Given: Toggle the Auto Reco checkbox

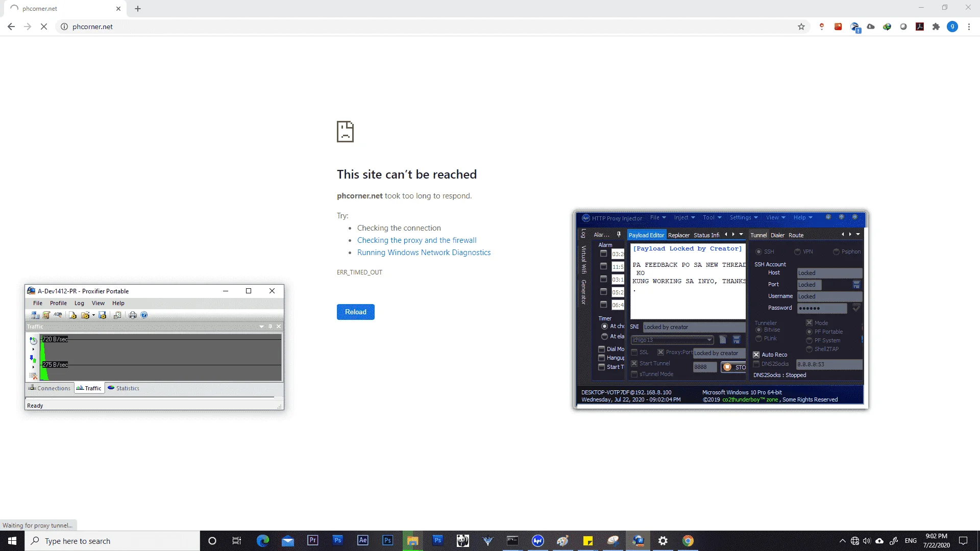Looking at the screenshot, I should (756, 355).
